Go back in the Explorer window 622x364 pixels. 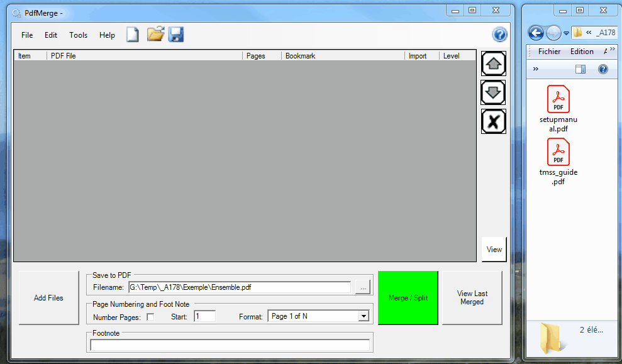point(536,33)
